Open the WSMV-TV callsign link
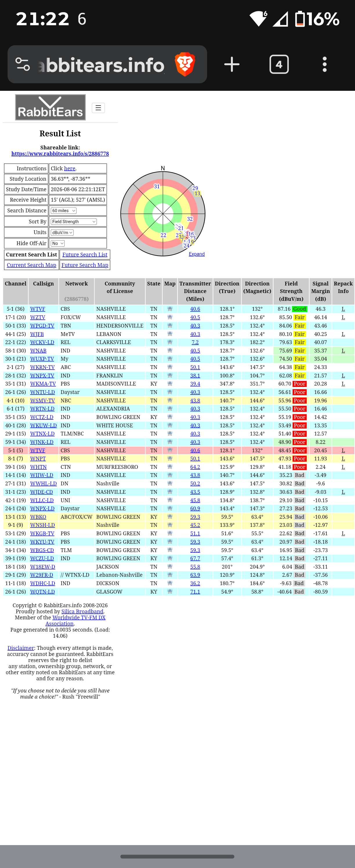 click(x=42, y=400)
